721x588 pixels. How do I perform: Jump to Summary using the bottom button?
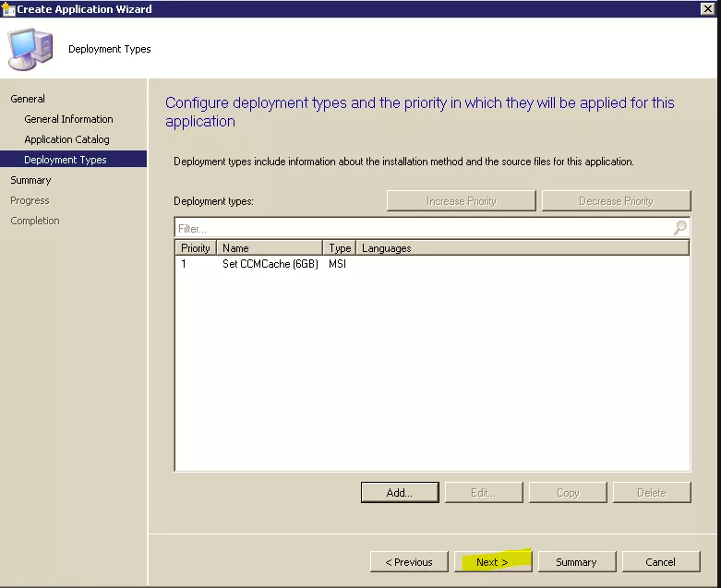(576, 562)
